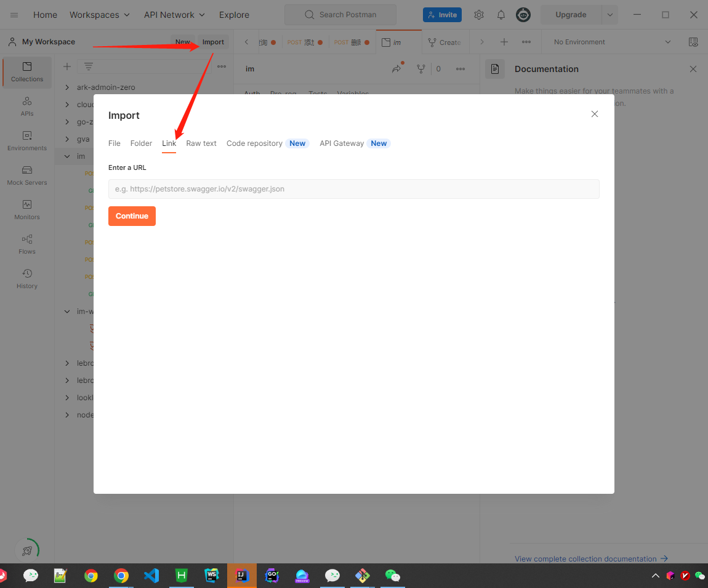This screenshot has width=708, height=588.
Task: Open APIs in the sidebar
Action: click(x=27, y=107)
